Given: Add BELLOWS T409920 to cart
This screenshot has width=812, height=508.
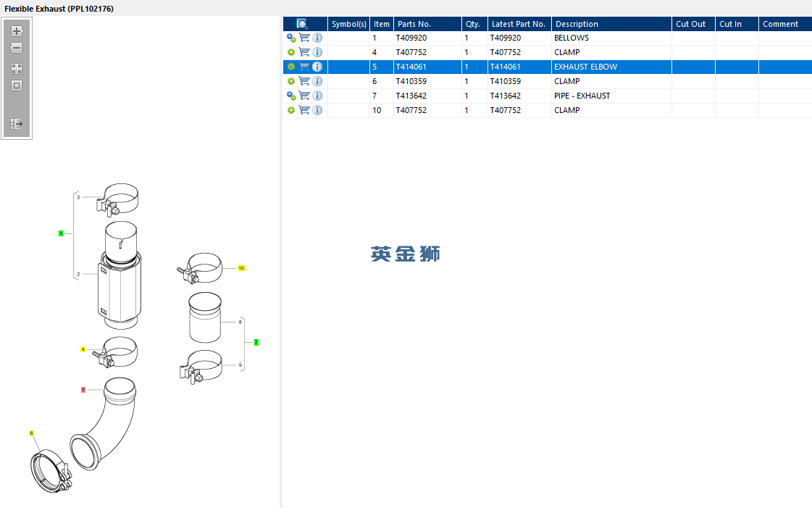Looking at the screenshot, I should pyautogui.click(x=304, y=38).
